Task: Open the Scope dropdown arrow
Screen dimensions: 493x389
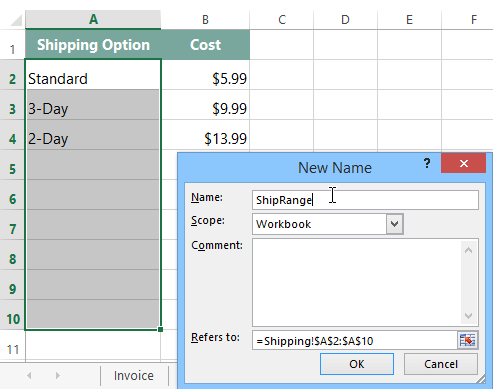Action: [395, 224]
